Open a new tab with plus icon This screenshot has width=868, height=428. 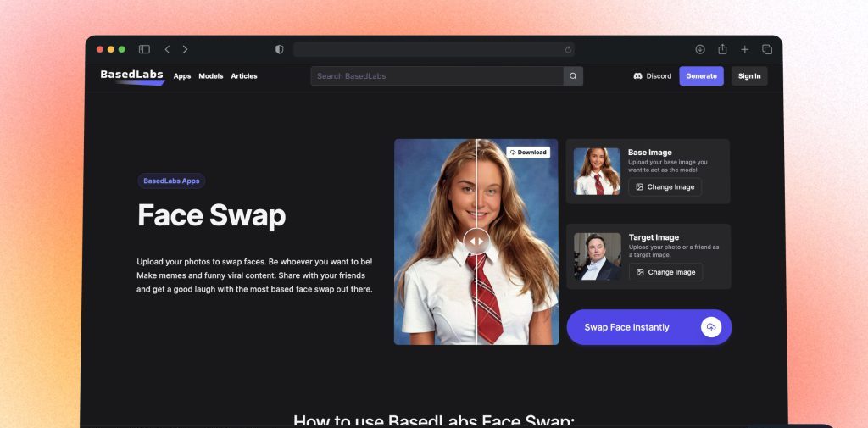[745, 49]
